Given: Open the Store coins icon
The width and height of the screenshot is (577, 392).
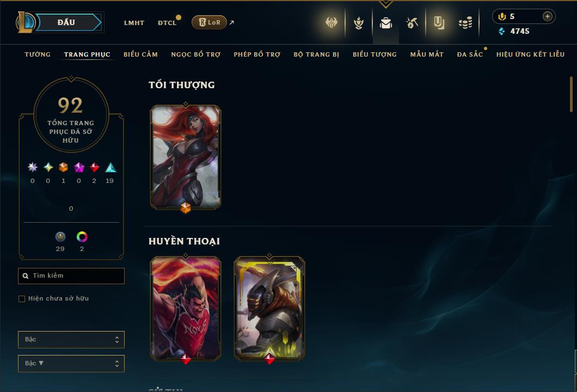Looking at the screenshot, I should (x=465, y=23).
